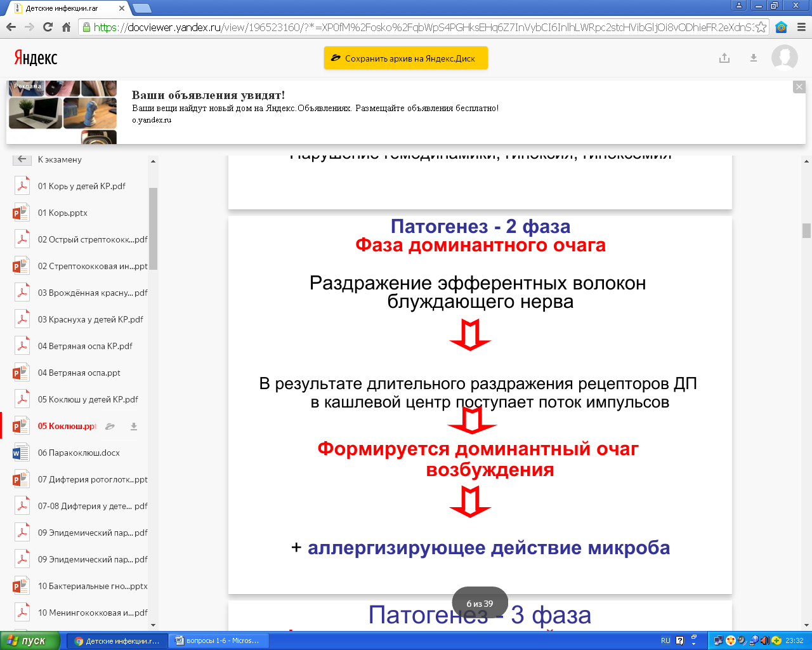Click the RU language indicator
The image size is (812, 650).
[665, 640]
